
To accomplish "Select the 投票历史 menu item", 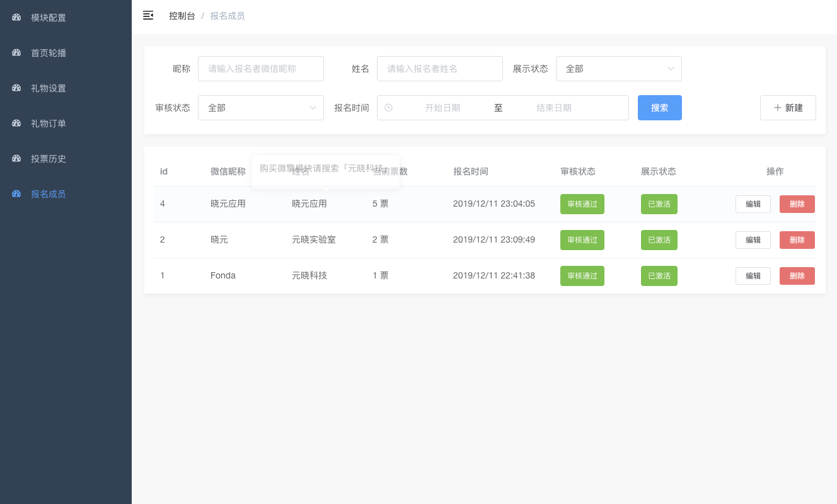I will (66, 159).
